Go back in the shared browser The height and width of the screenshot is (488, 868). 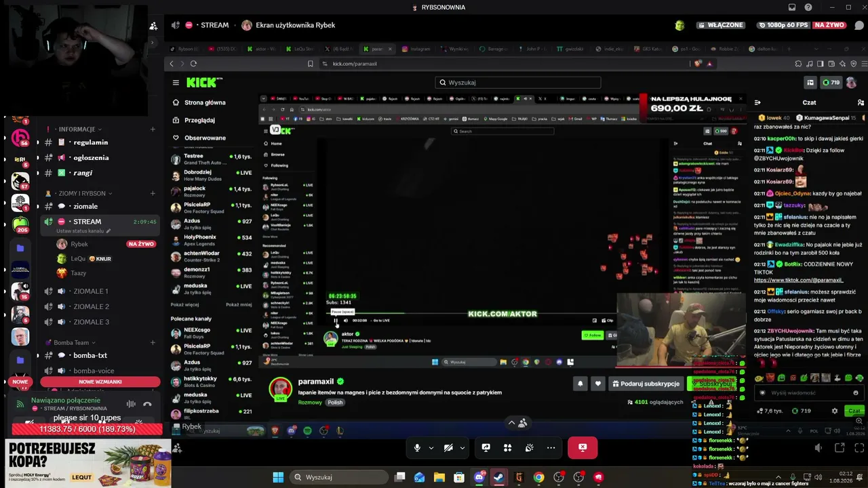(172, 64)
